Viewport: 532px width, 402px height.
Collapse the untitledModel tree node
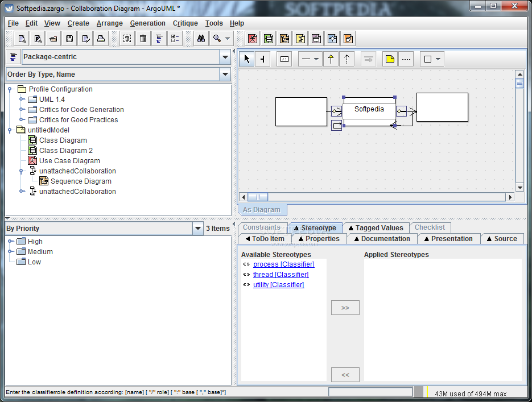pos(10,130)
